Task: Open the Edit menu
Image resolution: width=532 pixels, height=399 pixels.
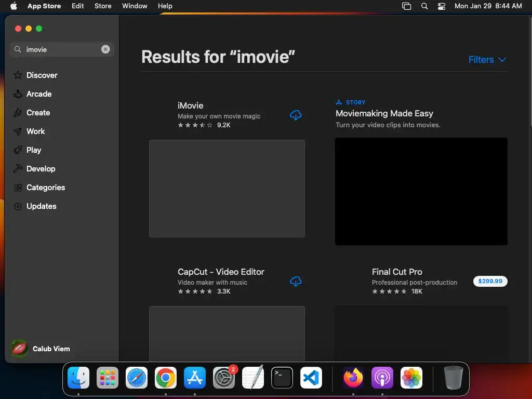Action: (x=78, y=6)
